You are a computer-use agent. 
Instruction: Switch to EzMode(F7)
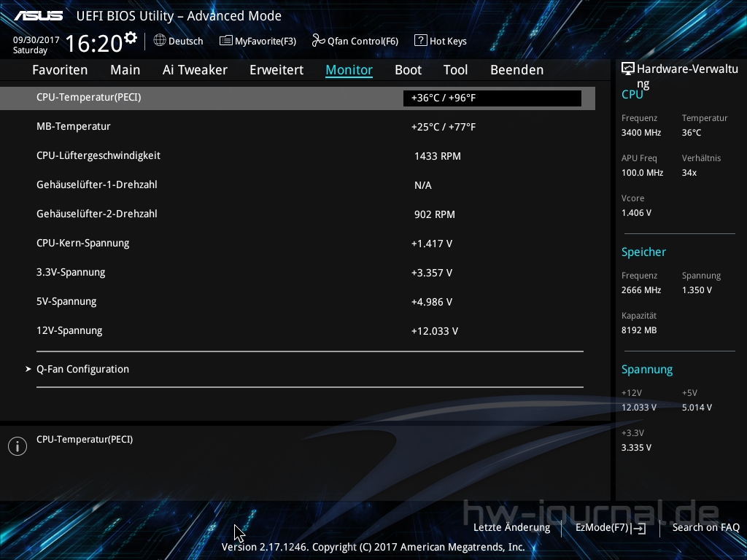pyautogui.click(x=611, y=527)
